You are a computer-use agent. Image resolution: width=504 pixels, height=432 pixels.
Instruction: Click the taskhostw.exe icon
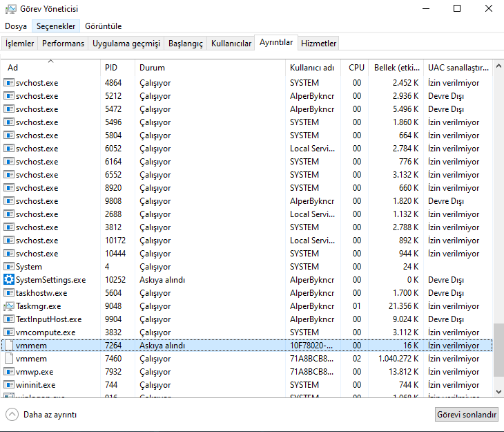point(9,292)
